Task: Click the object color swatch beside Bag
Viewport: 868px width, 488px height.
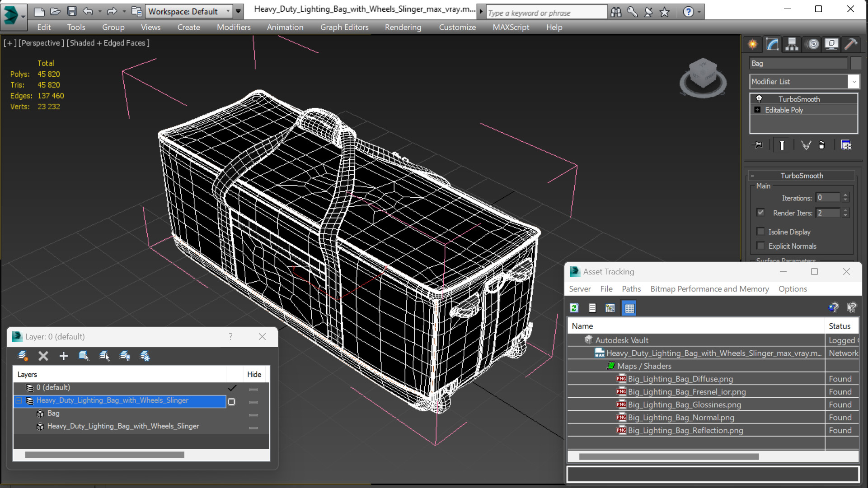Action: point(856,64)
